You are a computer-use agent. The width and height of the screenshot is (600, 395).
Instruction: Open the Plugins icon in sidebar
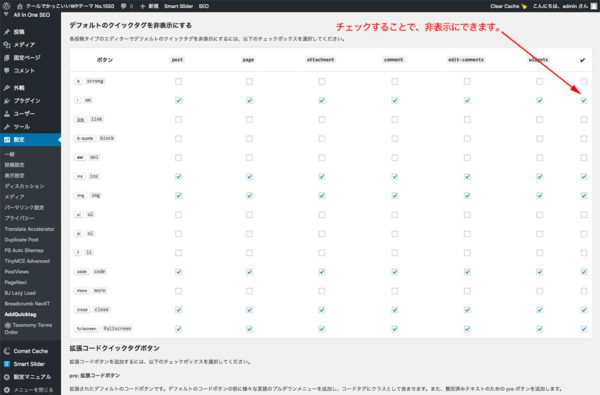tap(7, 101)
